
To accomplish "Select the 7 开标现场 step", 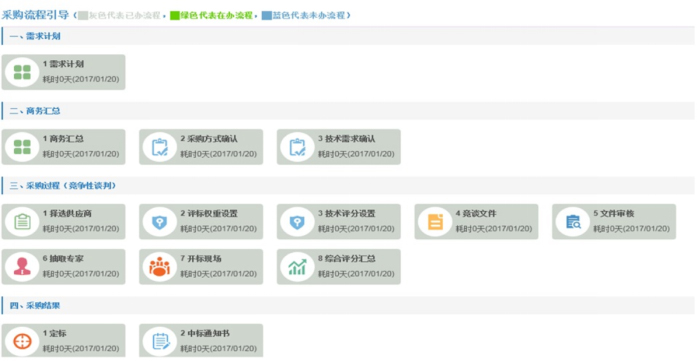I will point(201,267).
